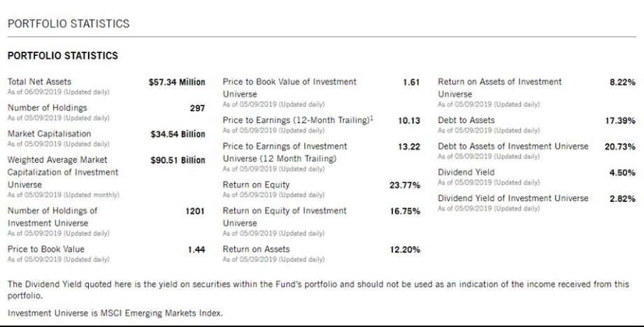Select the $34.54 Billion value
This screenshot has width=644, height=327.
click(x=178, y=134)
